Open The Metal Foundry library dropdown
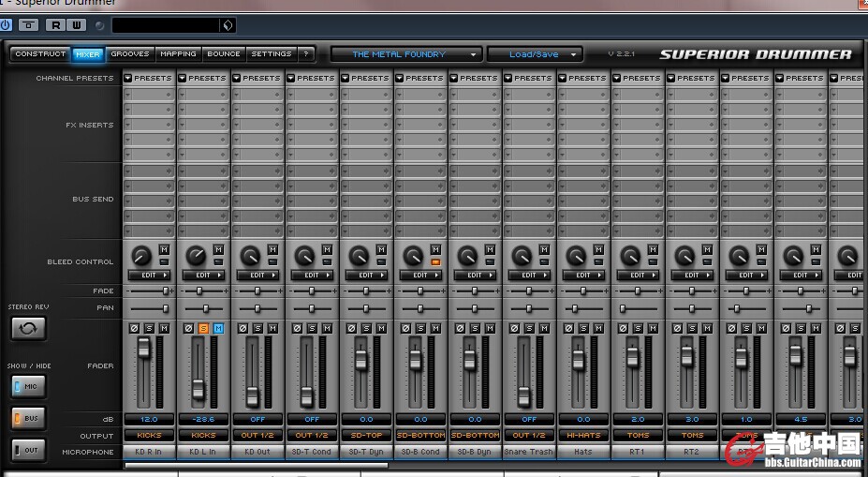Screen dimensions: 868x477 point(405,54)
